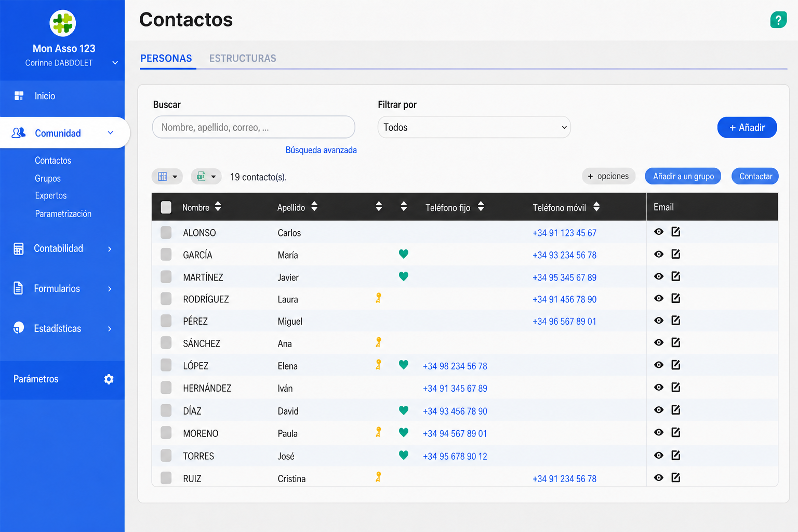Image resolution: width=798 pixels, height=532 pixels.
Task: Check the box for RODRÍGUEZ Laura
Action: (x=166, y=299)
